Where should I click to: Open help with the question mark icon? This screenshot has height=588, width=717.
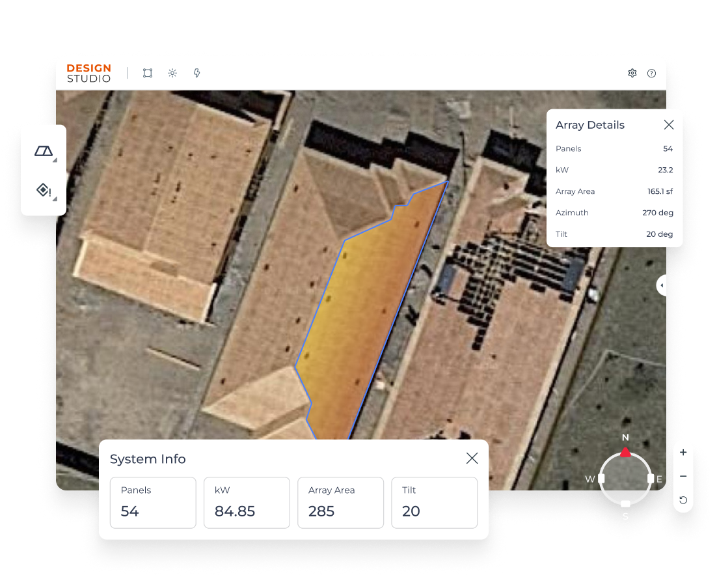point(651,73)
